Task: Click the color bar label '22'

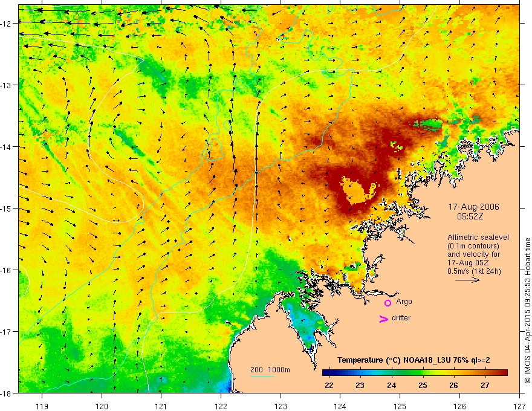Action: (x=329, y=386)
